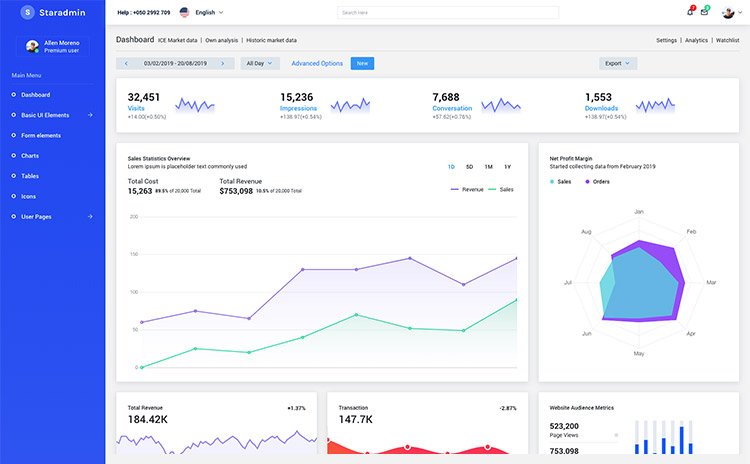750x464 pixels.
Task: Go to next date range arrow
Action: tap(222, 63)
